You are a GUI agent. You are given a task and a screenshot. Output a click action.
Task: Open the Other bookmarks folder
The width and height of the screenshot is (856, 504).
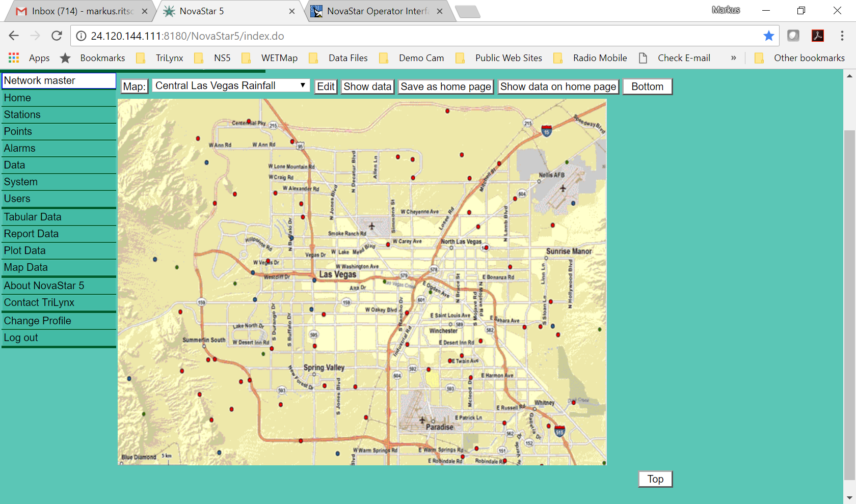click(x=799, y=58)
